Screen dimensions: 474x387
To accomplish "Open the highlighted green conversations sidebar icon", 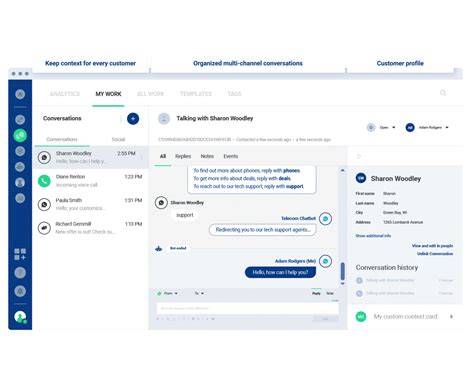I will coord(20,135).
